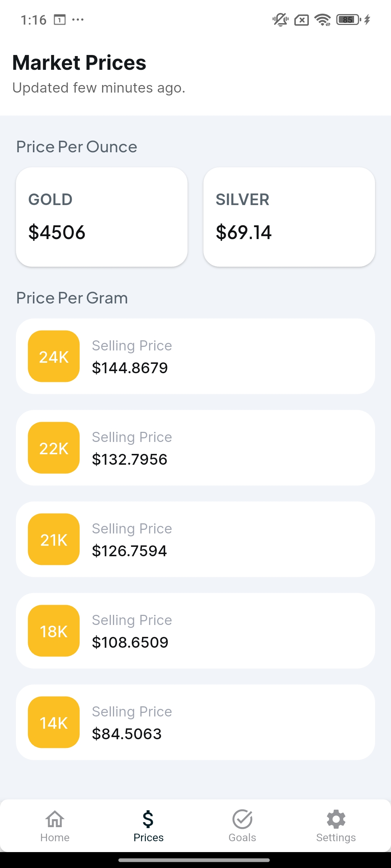Tap the 24K gold badge
The width and height of the screenshot is (391, 868).
54,356
